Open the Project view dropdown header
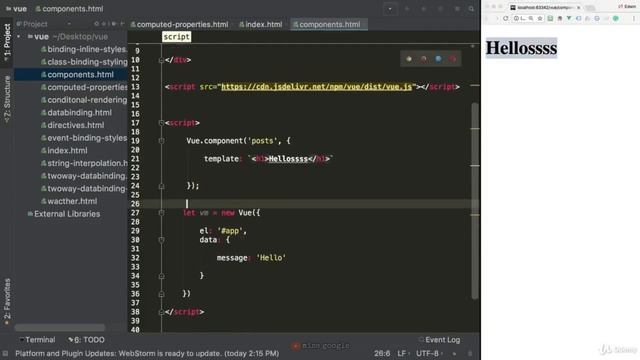 [x=43, y=24]
